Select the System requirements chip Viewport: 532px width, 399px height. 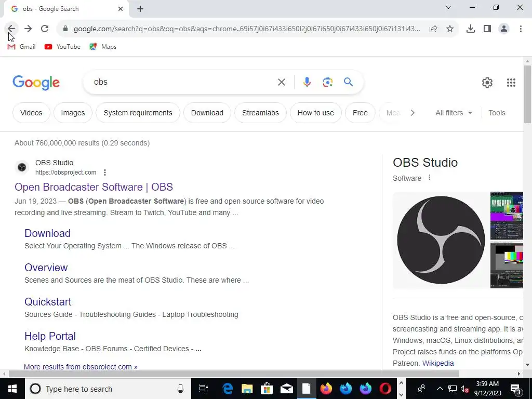(x=138, y=113)
